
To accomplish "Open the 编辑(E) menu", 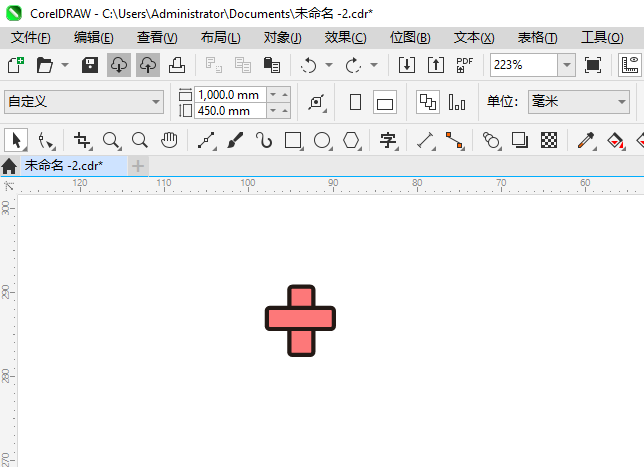I will click(x=94, y=38).
